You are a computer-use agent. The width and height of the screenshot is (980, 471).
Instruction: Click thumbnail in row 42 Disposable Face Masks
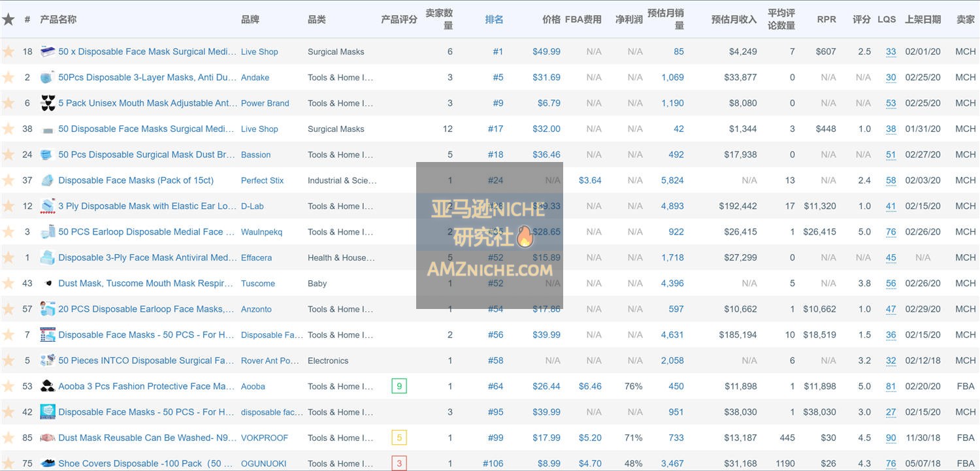point(48,412)
